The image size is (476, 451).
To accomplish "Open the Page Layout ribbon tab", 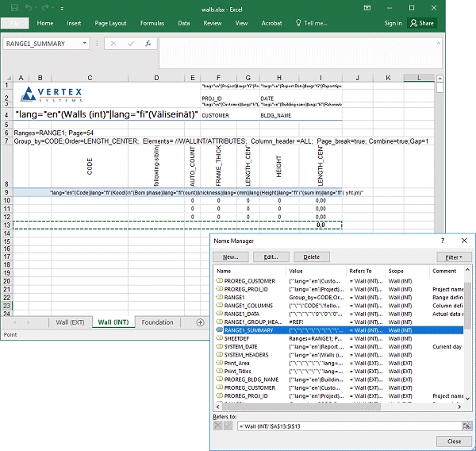I will point(110,23).
